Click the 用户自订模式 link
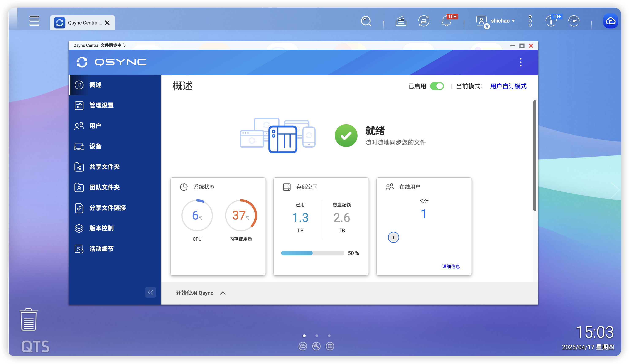629x364 pixels. [508, 86]
